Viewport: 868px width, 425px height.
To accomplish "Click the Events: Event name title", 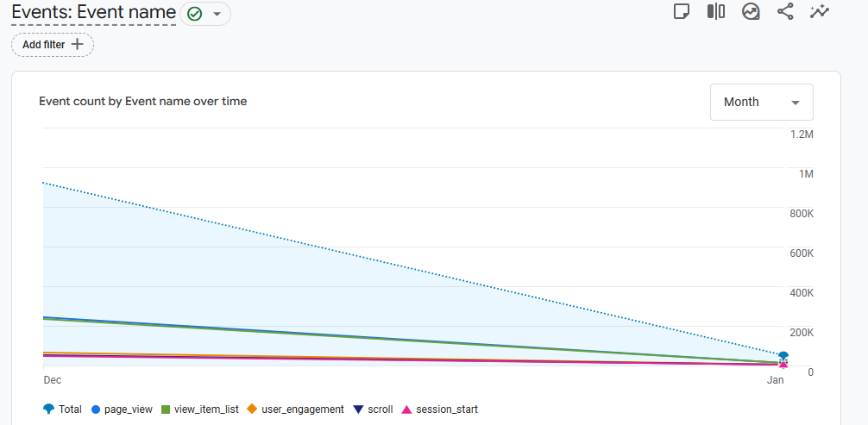I will click(93, 13).
